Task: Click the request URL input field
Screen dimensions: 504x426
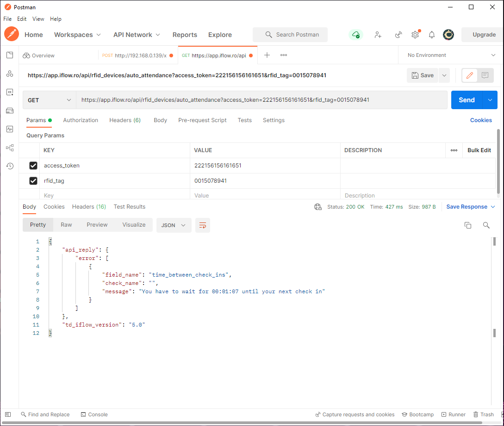Action: point(261,100)
